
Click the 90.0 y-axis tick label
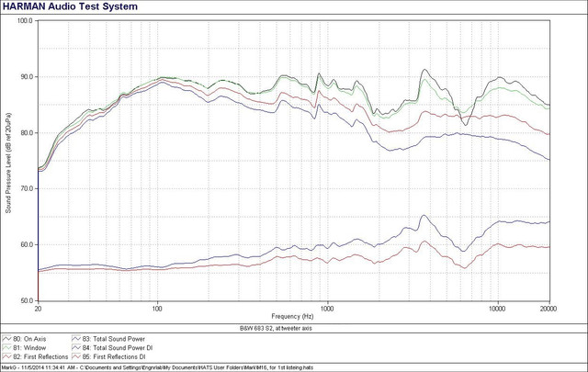click(27, 76)
